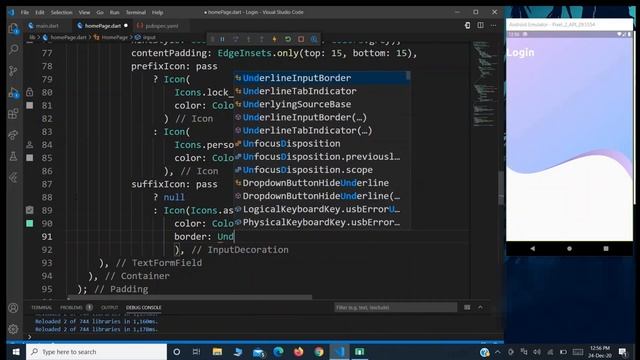Open the Extensions view
The height and width of the screenshot is (360, 640).
click(13, 114)
